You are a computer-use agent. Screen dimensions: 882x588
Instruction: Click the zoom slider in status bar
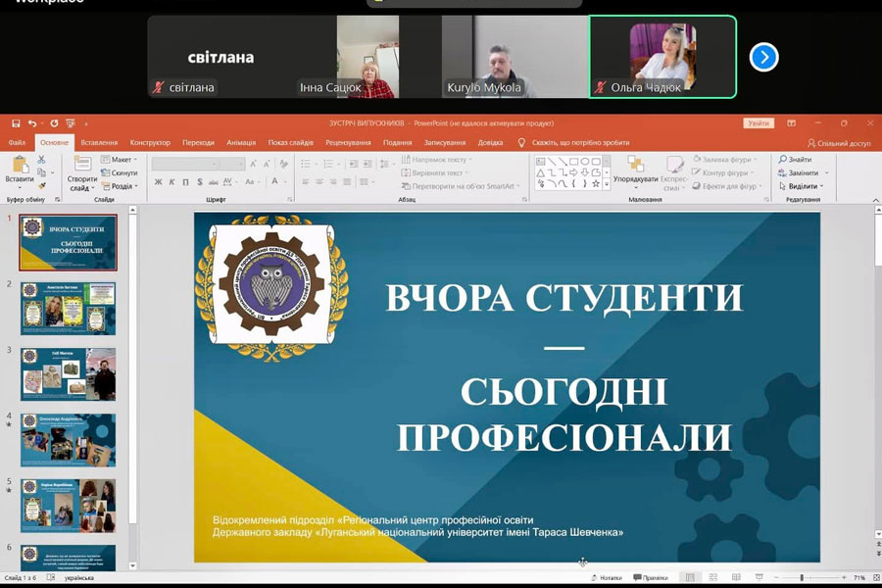[802, 578]
